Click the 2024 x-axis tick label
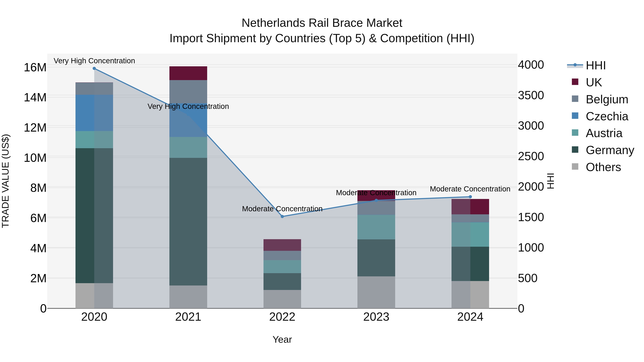 click(470, 317)
